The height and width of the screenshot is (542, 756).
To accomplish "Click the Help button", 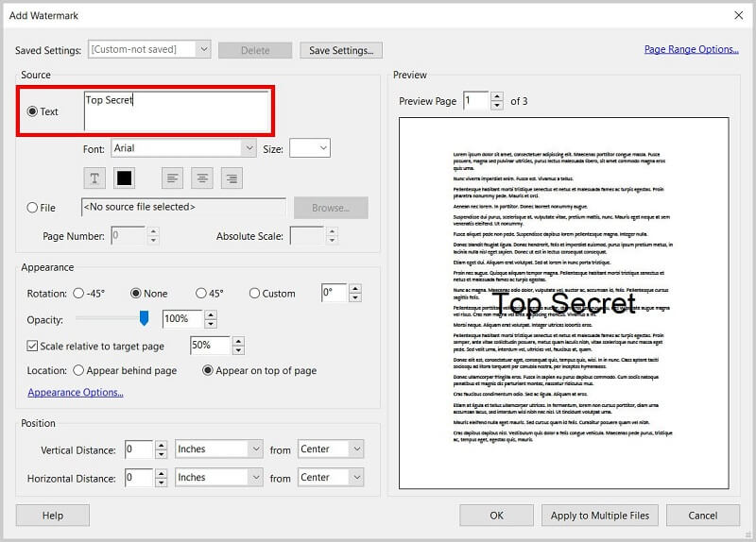I will point(53,516).
